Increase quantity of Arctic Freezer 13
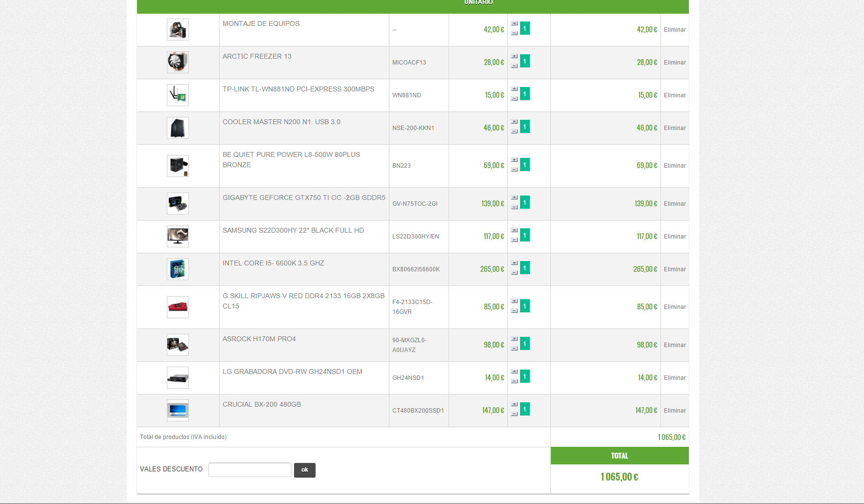 pyautogui.click(x=514, y=56)
